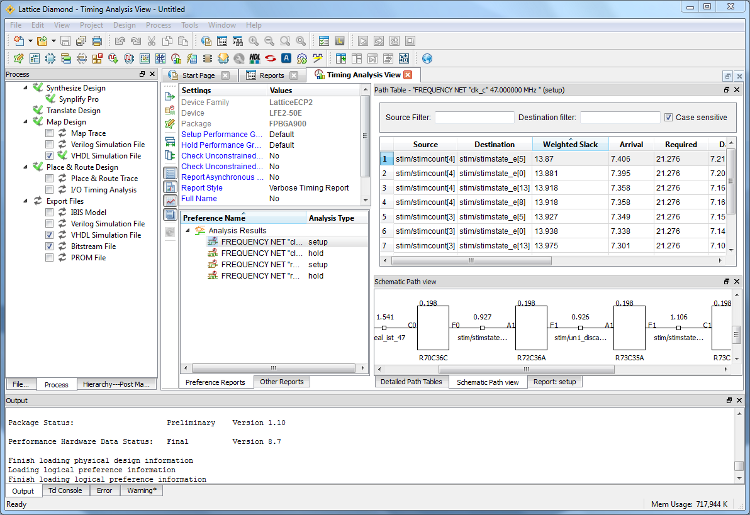The height and width of the screenshot is (515, 750).
Task: Open the Tools menu
Action: (x=189, y=24)
